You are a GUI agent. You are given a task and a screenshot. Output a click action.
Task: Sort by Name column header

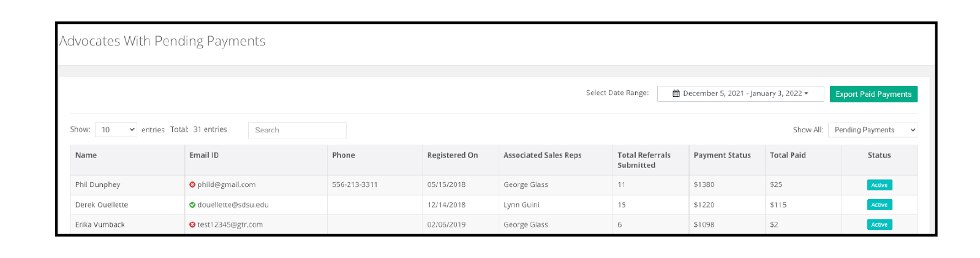coord(86,155)
